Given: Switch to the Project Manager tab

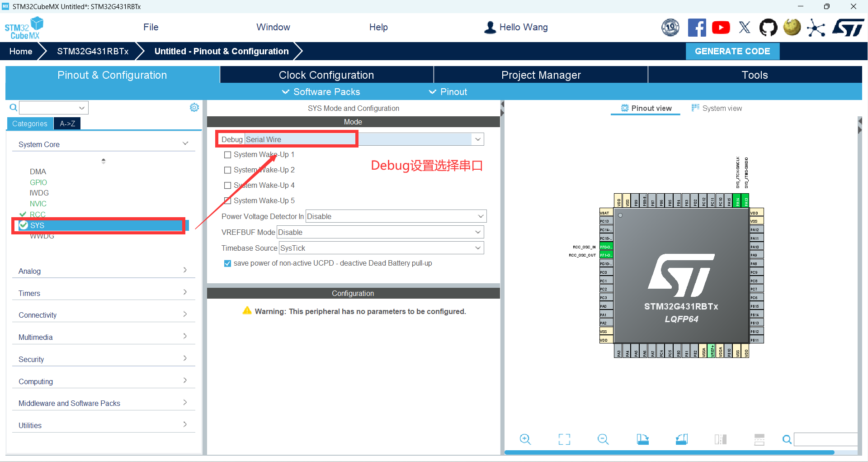Looking at the screenshot, I should click(541, 75).
